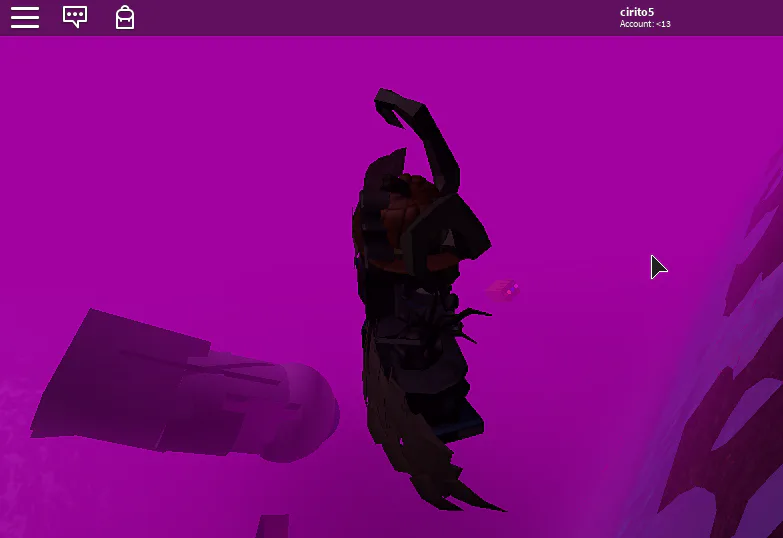Toggle the chat window icon

(x=75, y=17)
